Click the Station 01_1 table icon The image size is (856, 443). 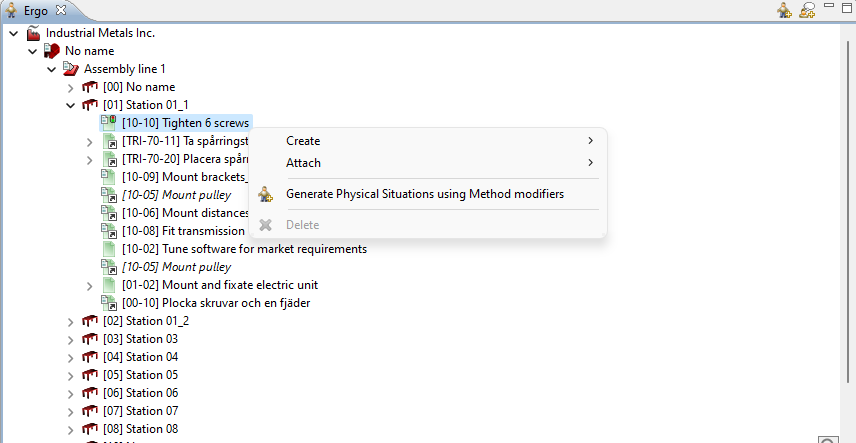[x=90, y=105]
